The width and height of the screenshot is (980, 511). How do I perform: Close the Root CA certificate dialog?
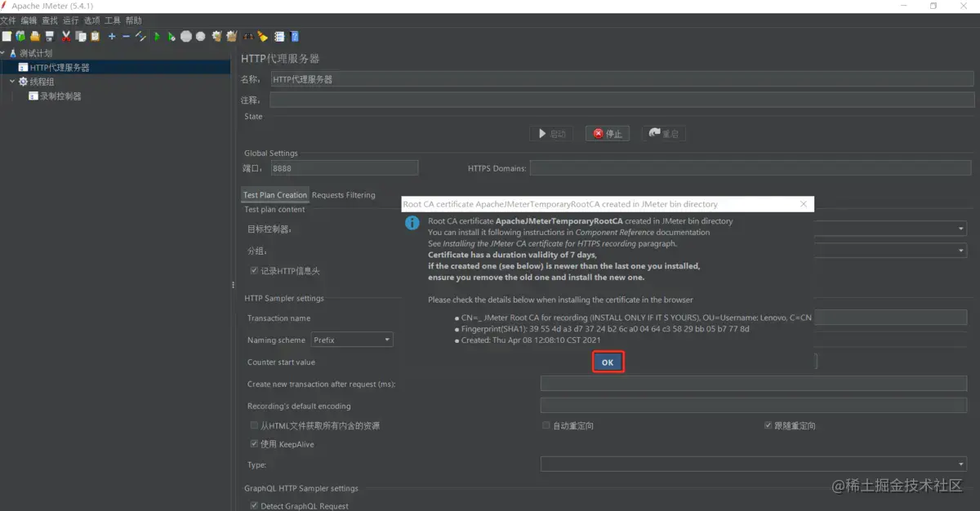coord(804,204)
